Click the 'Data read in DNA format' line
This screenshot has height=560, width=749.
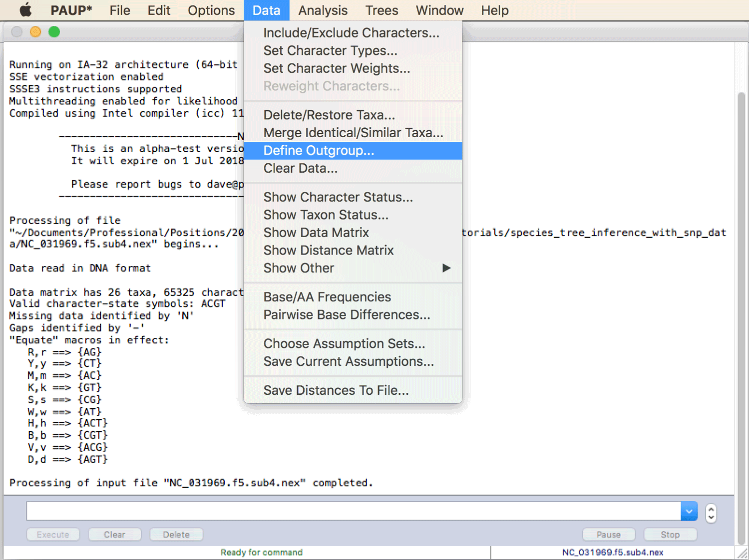click(x=80, y=268)
